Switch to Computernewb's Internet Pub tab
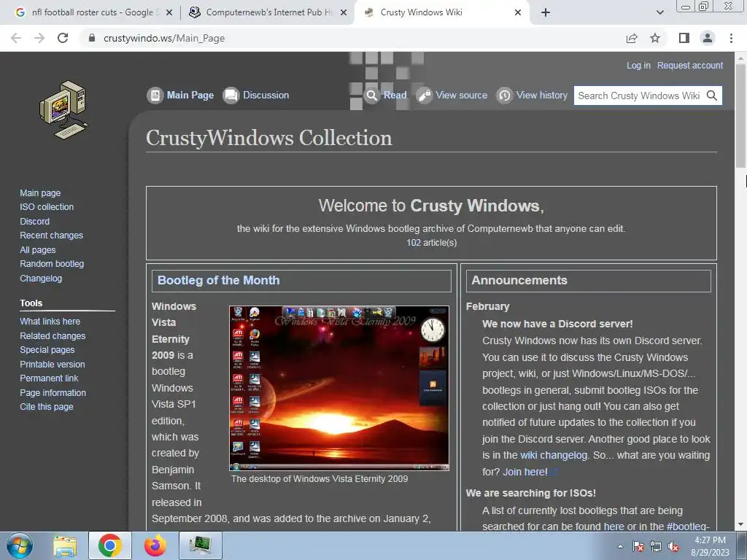 click(268, 12)
